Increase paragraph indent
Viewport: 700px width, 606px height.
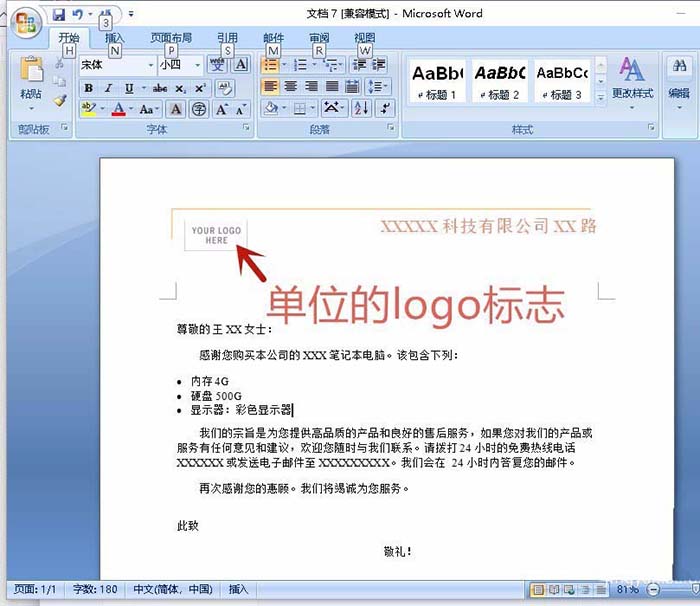(379, 65)
